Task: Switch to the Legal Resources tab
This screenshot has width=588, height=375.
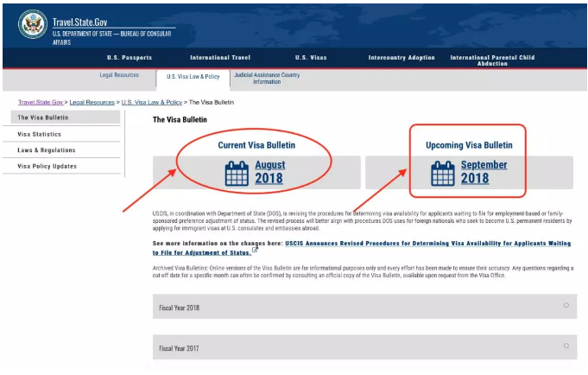Action: pos(119,75)
